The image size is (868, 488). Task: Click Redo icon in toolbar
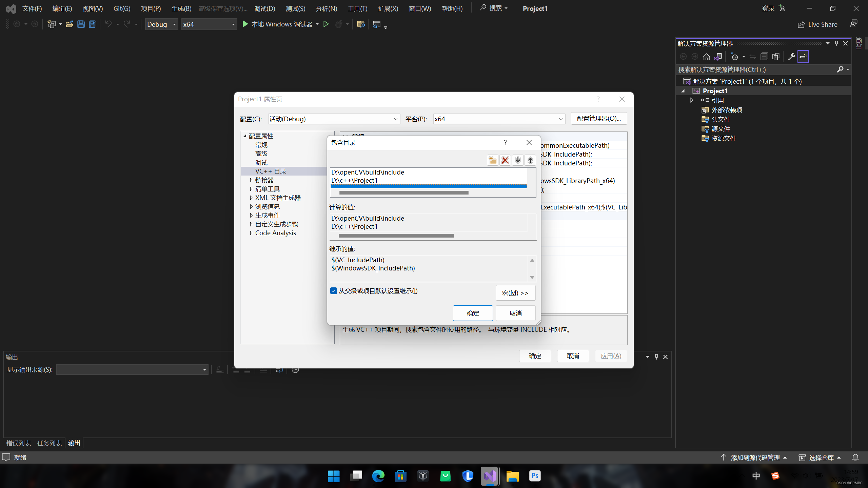click(x=127, y=24)
